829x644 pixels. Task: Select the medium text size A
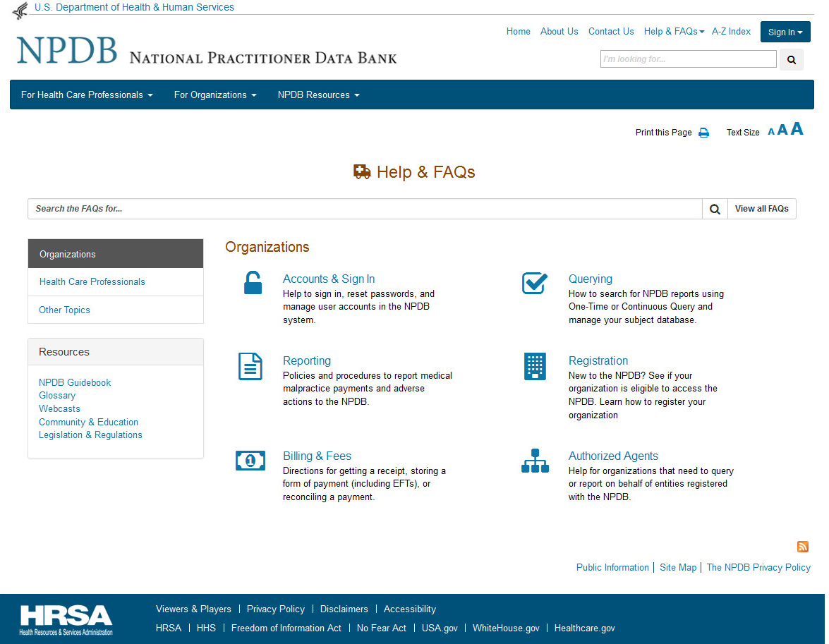[782, 130]
